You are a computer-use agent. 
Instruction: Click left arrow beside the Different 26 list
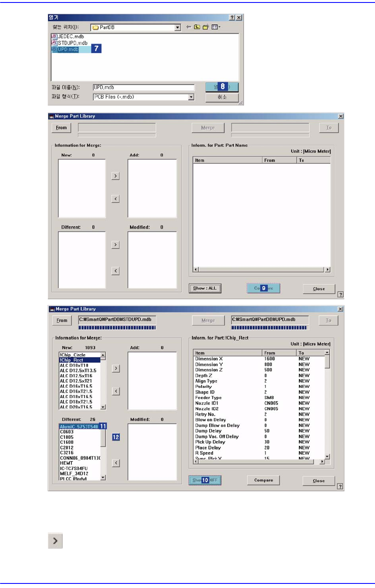point(116,463)
